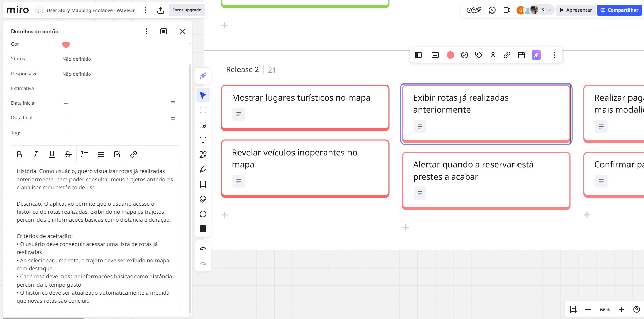Screen dimensions: 644x319
Task: Toggle bold formatting in card description
Action: tap(20, 154)
